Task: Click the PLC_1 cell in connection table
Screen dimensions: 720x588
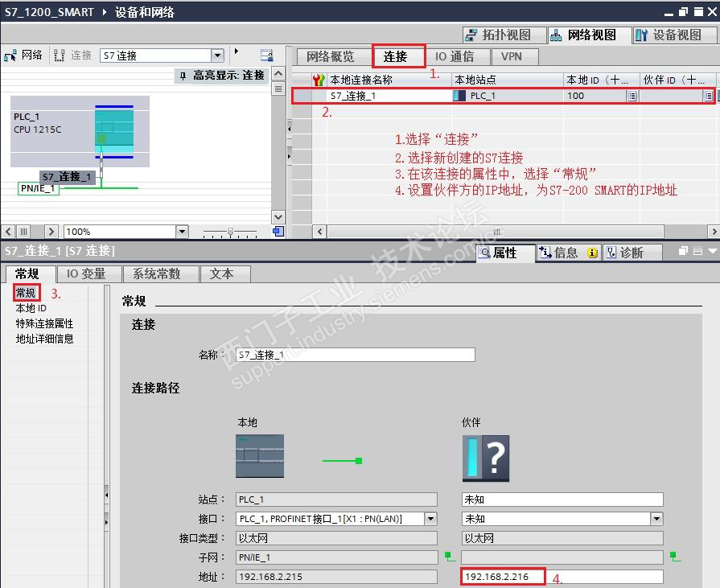Action: (x=508, y=96)
